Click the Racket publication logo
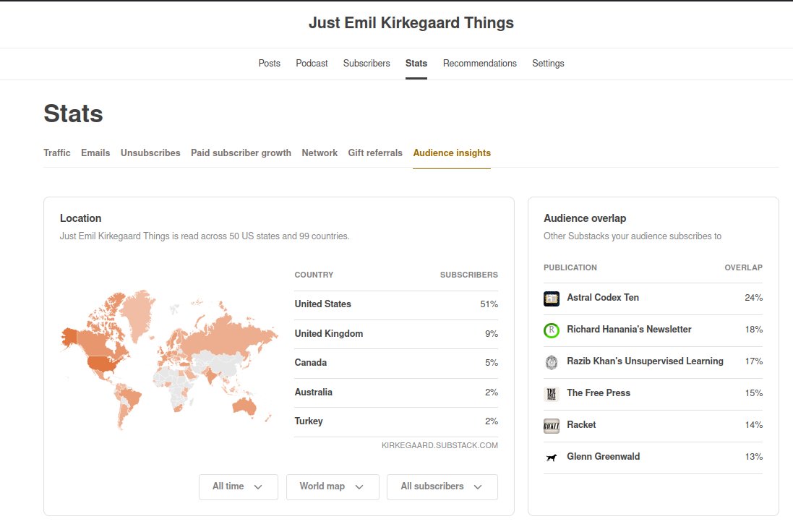 click(x=551, y=425)
